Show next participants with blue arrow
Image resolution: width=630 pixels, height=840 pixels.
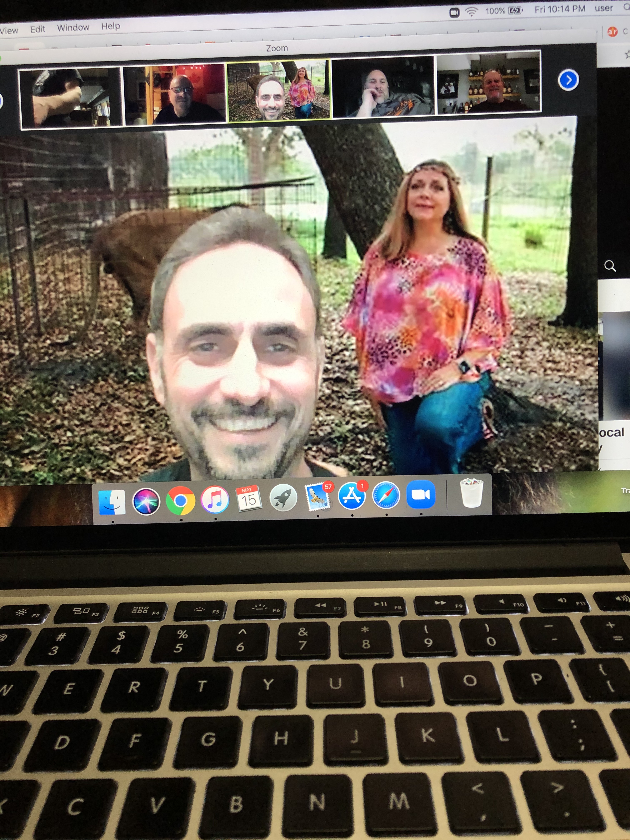pos(568,80)
